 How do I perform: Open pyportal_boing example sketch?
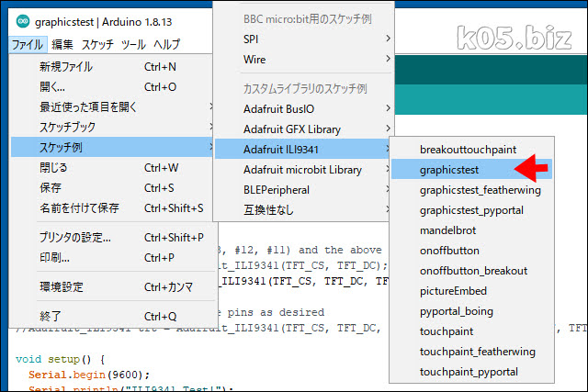471,311
